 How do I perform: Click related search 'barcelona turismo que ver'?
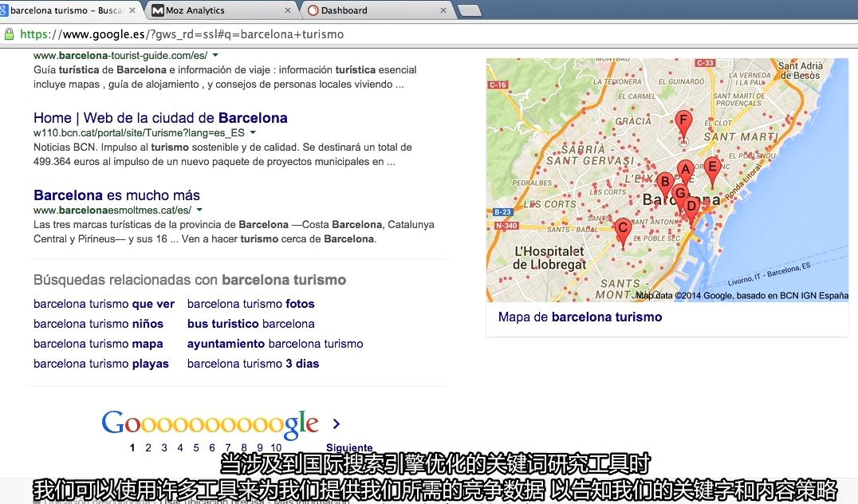(104, 304)
